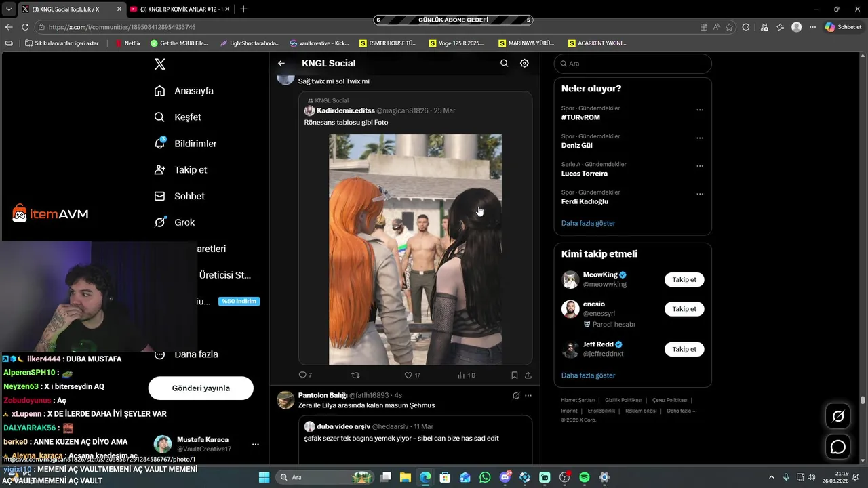Show more trends under Neler oluyor
This screenshot has width=868, height=488.
click(588, 223)
